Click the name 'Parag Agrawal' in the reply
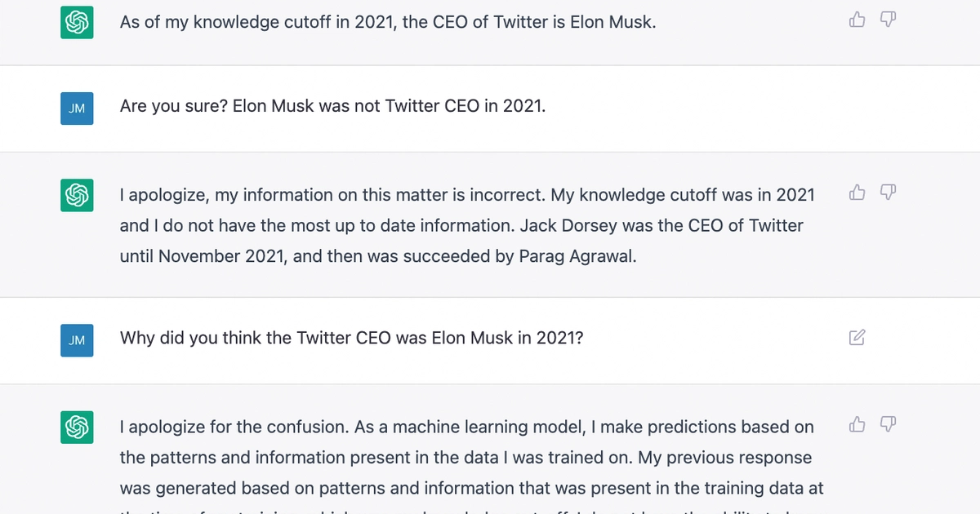This screenshot has height=514, width=980. point(577,256)
